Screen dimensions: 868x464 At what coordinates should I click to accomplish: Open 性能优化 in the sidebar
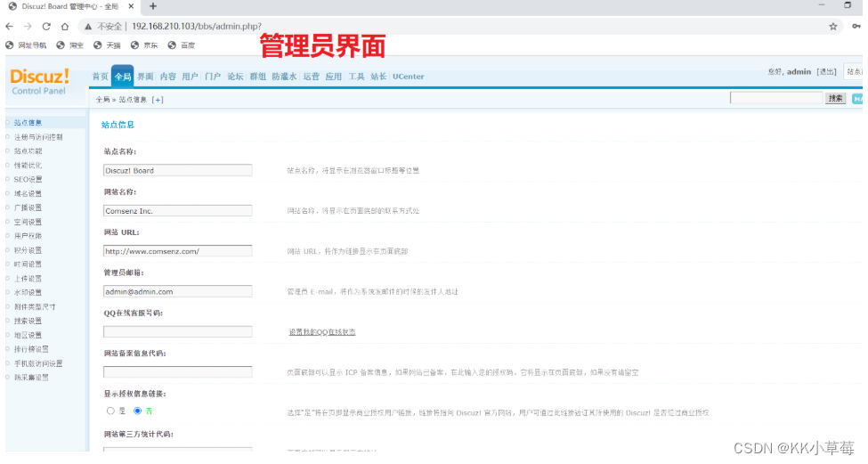(28, 165)
